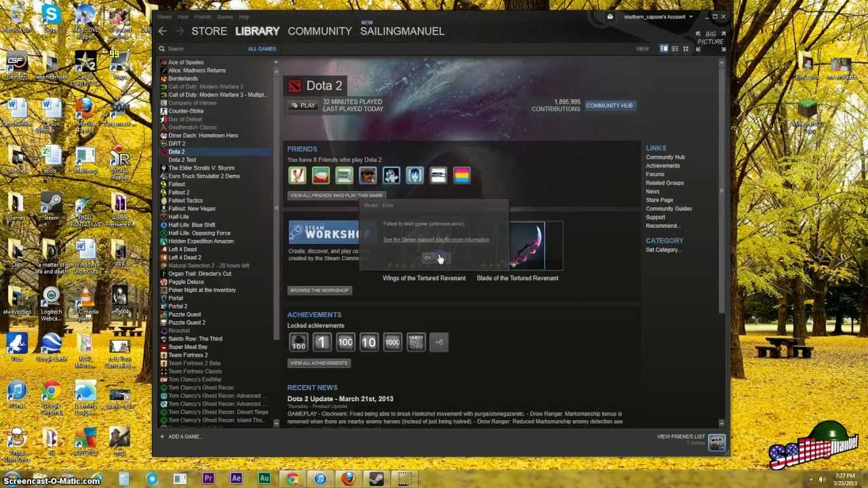
Task: Open Firefox in taskbar
Action: pyautogui.click(x=348, y=479)
